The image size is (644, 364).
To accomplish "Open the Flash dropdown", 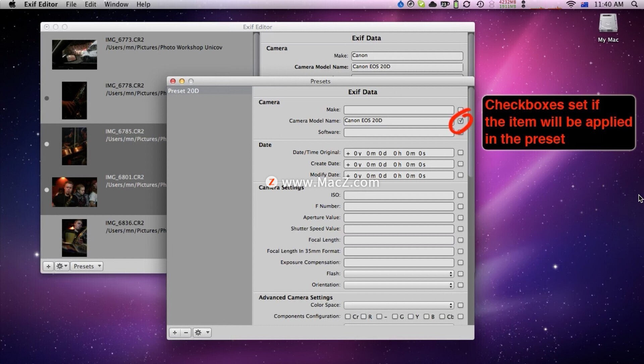I will click(x=399, y=274).
